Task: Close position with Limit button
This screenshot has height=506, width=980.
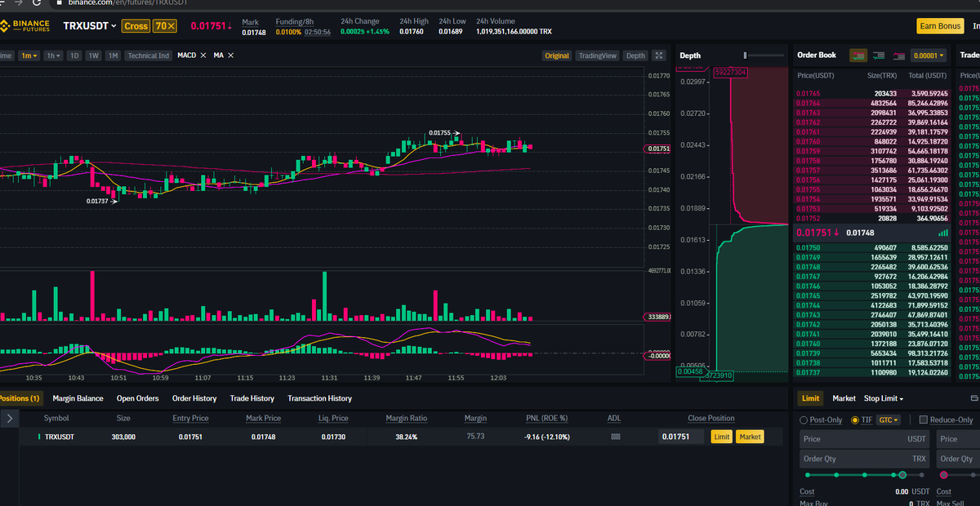Action: tap(721, 437)
